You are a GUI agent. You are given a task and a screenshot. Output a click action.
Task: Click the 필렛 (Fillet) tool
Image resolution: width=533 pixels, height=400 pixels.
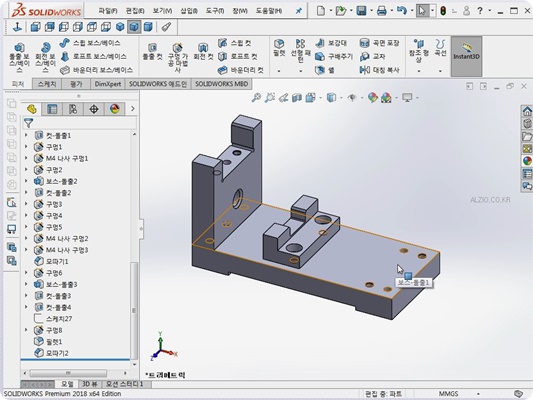point(279,48)
